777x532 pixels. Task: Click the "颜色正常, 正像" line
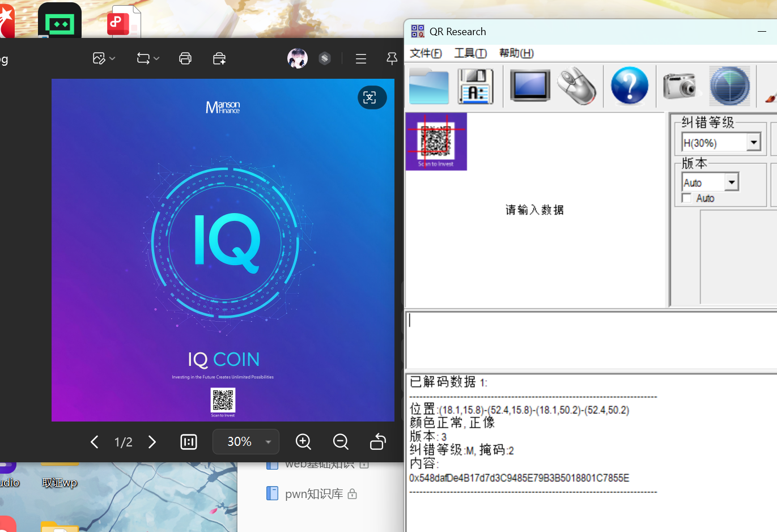452,423
